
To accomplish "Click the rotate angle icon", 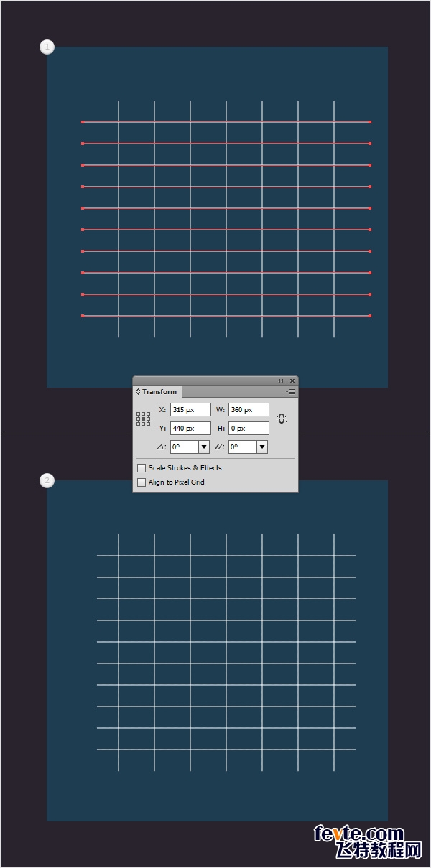I will (162, 447).
